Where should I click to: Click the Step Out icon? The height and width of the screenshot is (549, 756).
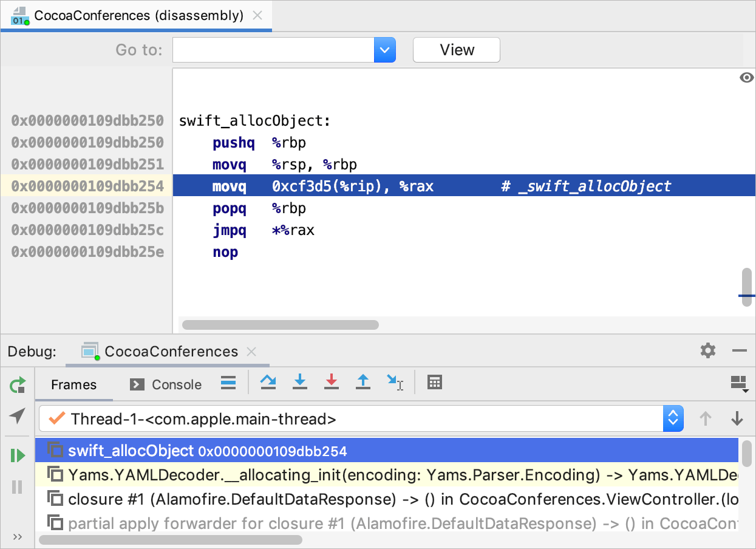[363, 382]
